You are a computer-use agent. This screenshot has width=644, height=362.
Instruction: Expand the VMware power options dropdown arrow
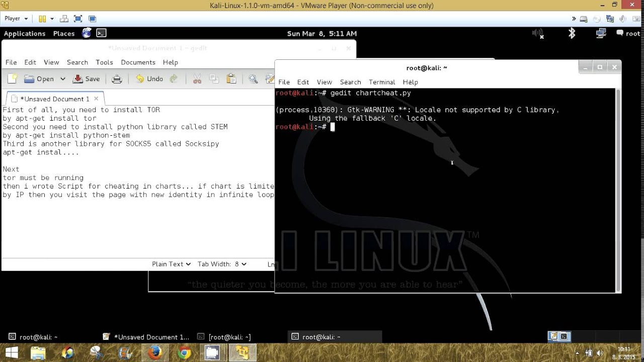(x=52, y=19)
